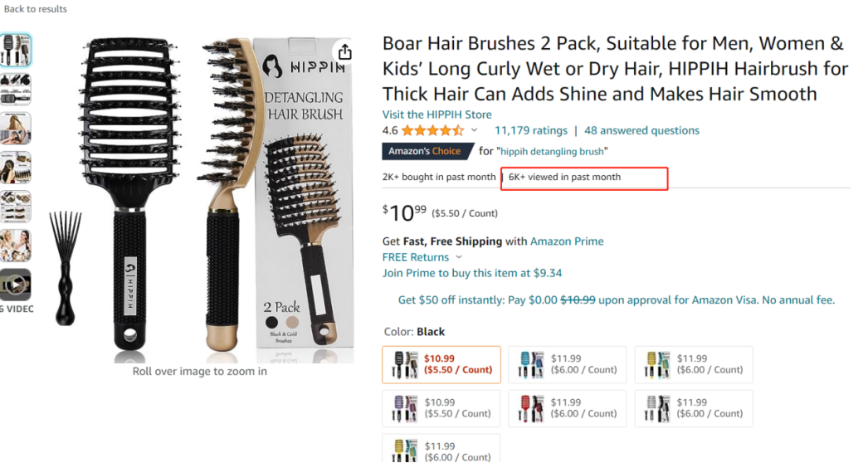Viewport: 868px width, 463px height.
Task: Open the 11,179 ratings link
Action: click(531, 130)
